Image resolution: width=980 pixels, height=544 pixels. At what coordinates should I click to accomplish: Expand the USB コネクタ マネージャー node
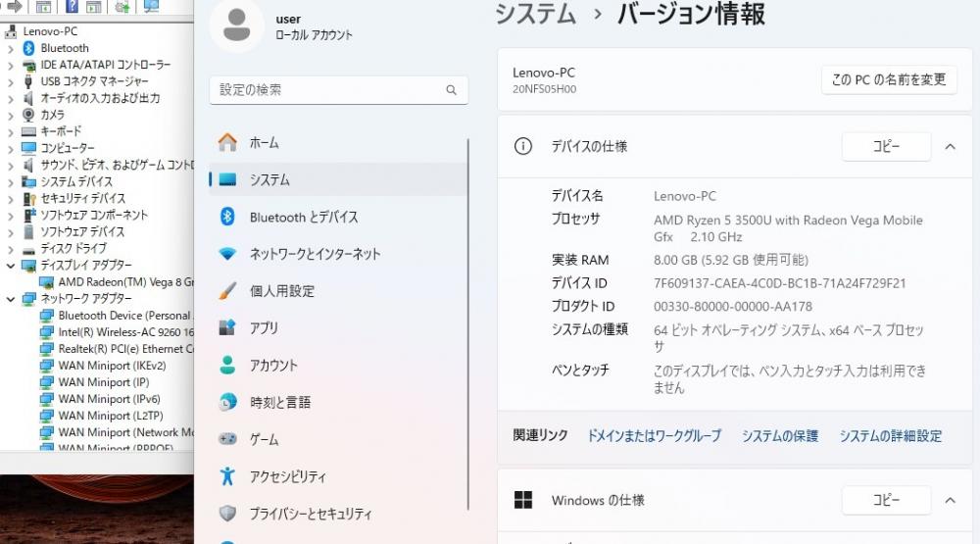[10, 82]
